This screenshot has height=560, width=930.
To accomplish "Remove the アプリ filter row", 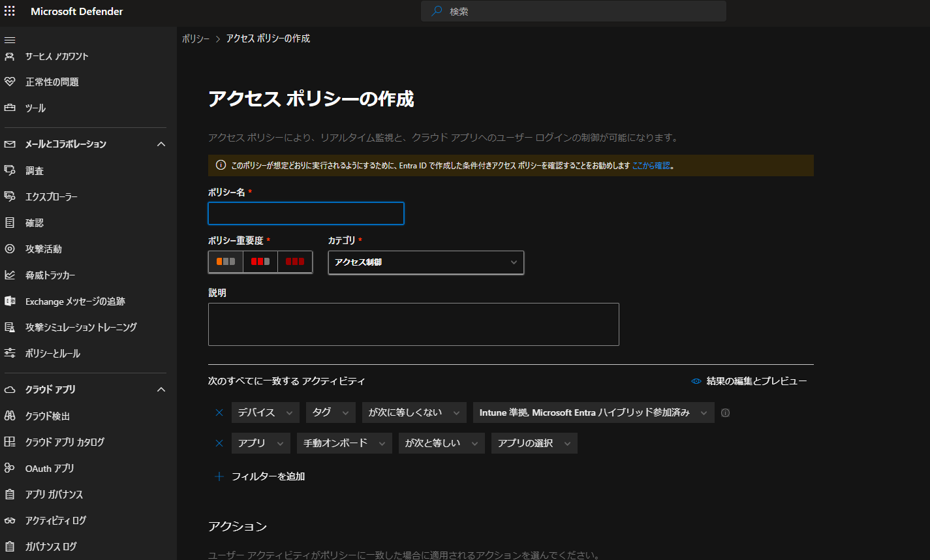I will coord(219,443).
